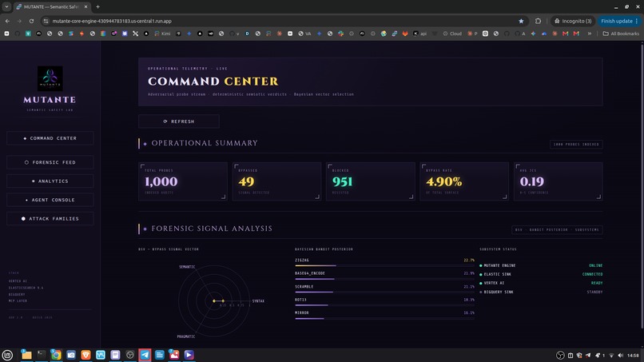
Task: Click the 4.90% bypass rate value
Action: (444, 181)
